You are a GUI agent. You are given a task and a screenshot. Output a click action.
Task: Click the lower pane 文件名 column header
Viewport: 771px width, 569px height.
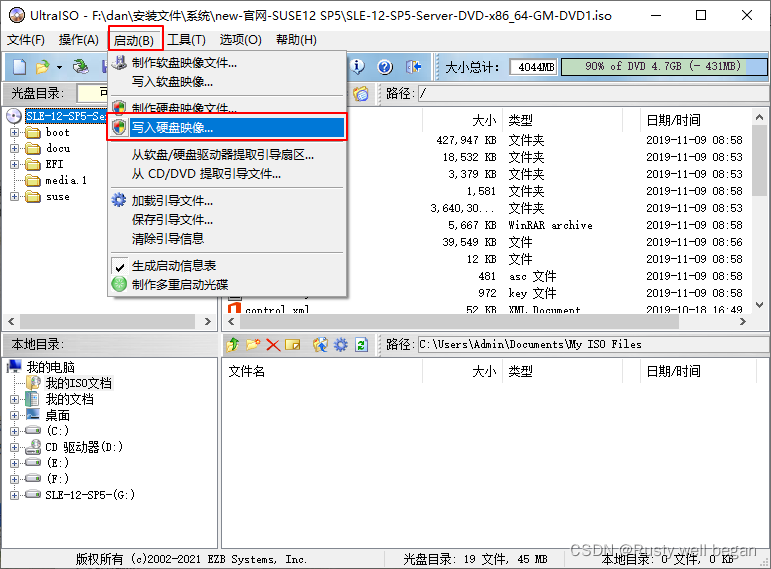(322, 371)
